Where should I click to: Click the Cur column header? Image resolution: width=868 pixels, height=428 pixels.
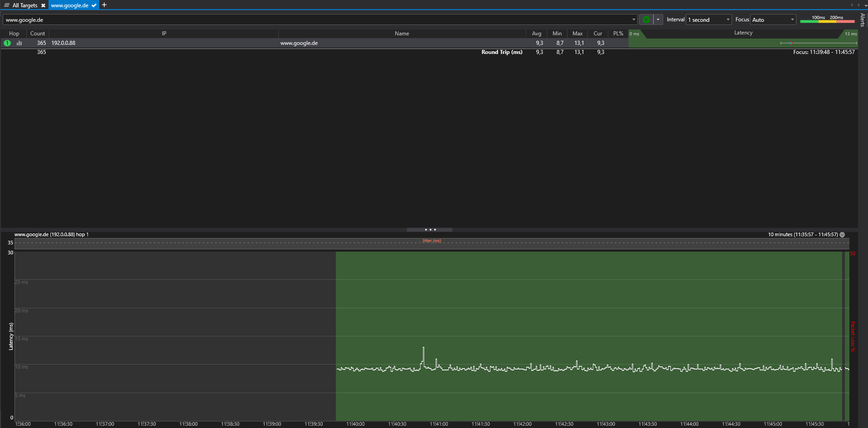pyautogui.click(x=598, y=34)
